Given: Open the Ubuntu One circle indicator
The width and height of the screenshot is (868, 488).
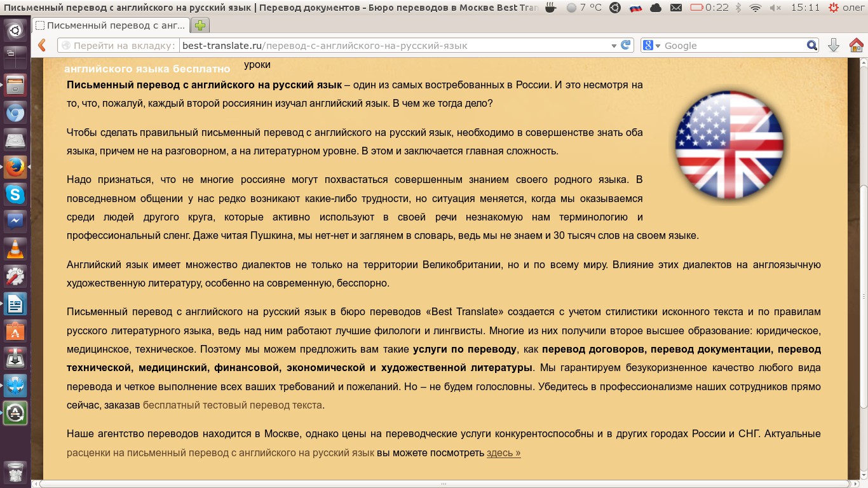Looking at the screenshot, I should [x=614, y=8].
